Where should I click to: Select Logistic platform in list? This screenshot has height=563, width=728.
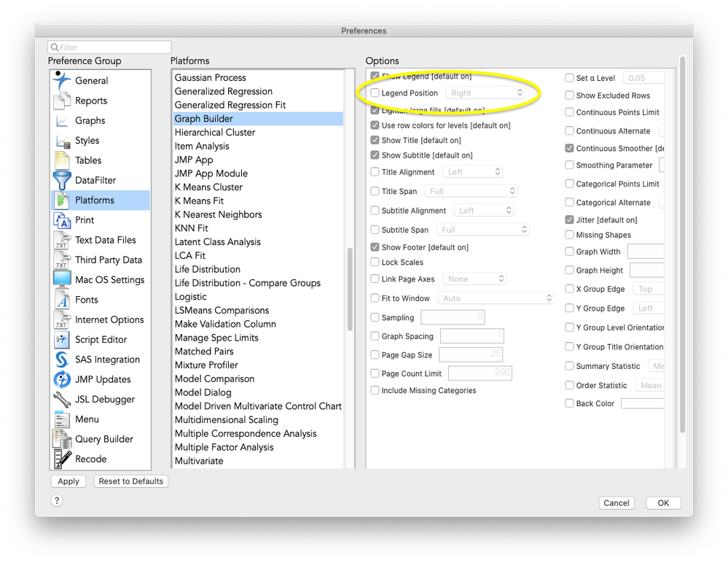coord(258,297)
